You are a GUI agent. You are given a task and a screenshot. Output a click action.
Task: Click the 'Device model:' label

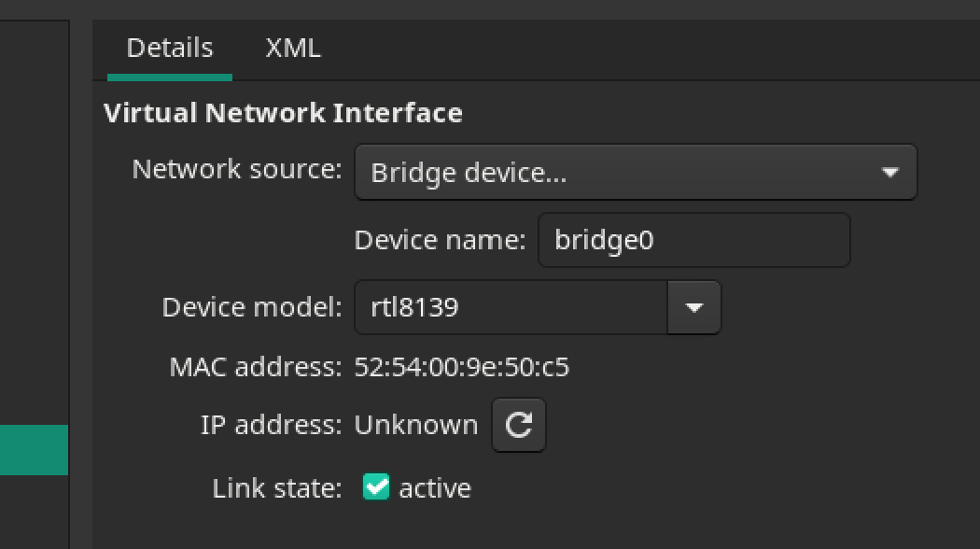coord(252,307)
